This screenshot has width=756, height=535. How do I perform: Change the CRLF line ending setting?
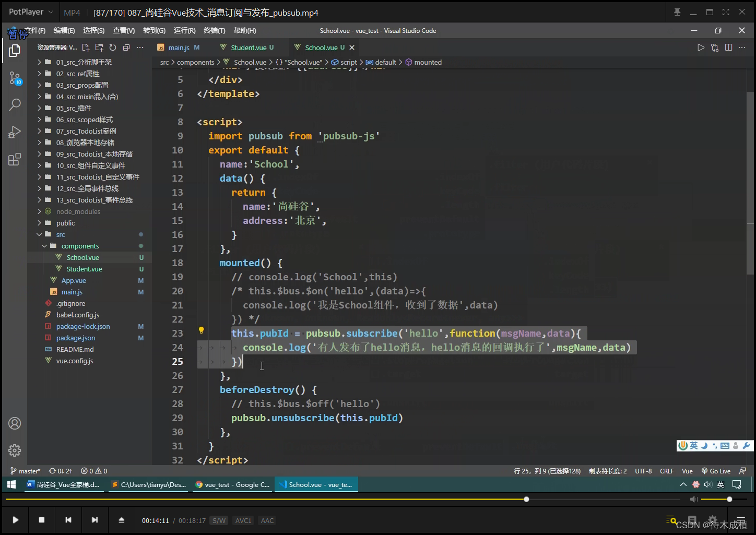pos(667,471)
